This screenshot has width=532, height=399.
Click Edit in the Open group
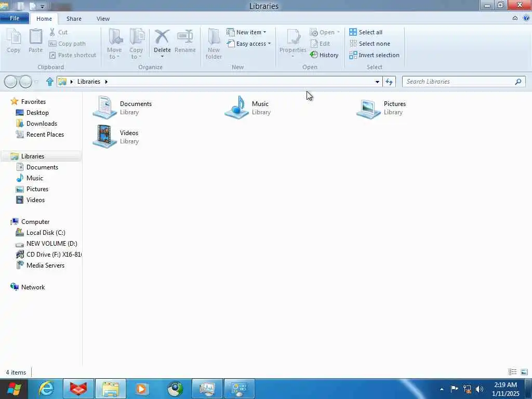tap(320, 44)
